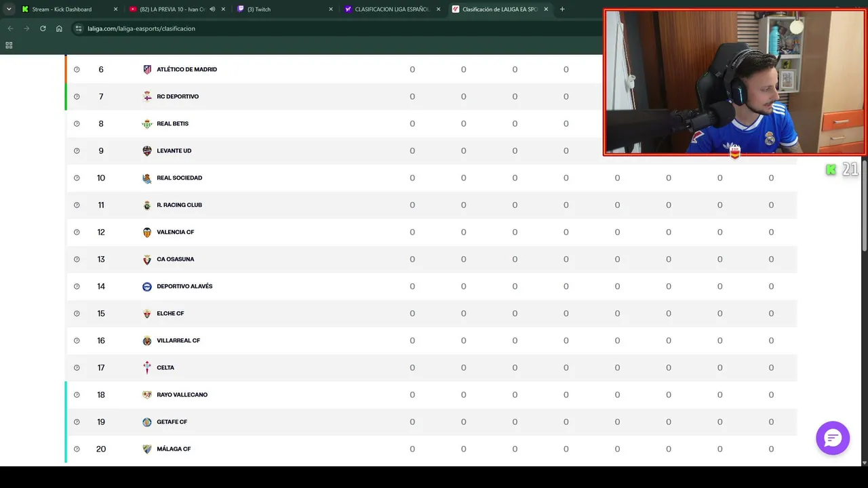The image size is (868, 488).
Task: Go forward to the next page
Action: click(x=26, y=28)
